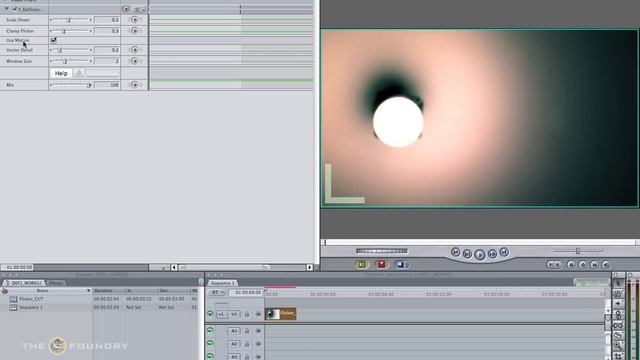Image resolution: width=640 pixels, height=360 pixels.
Task: Select the Zoom In magnifier tool
Action: point(618,346)
